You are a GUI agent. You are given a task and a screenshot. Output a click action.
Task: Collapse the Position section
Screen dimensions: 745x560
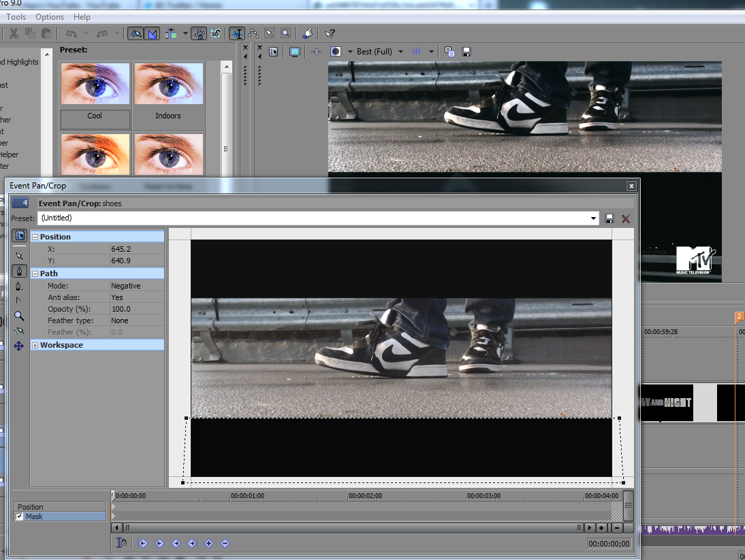tap(35, 237)
